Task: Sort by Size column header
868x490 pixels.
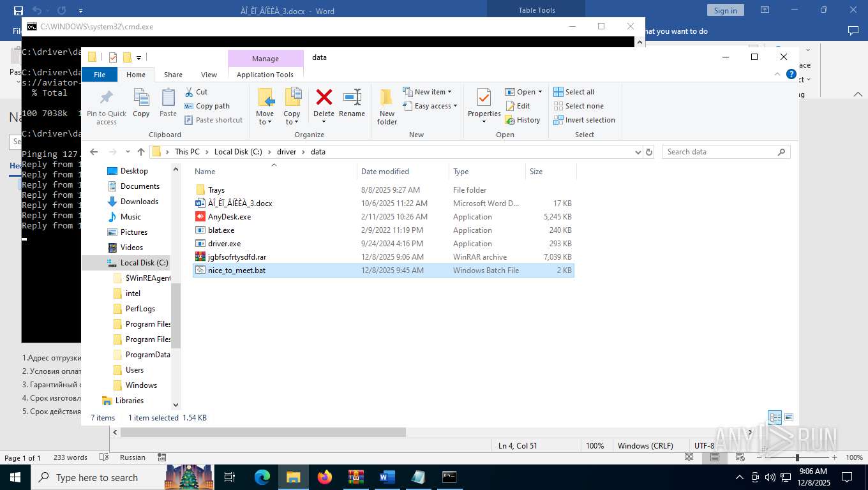Action: [x=551, y=171]
